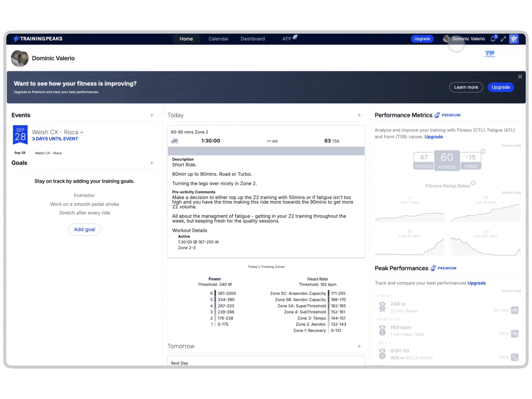532x399 pixels.
Task: Add a new goal using plus icon
Action: tap(152, 163)
